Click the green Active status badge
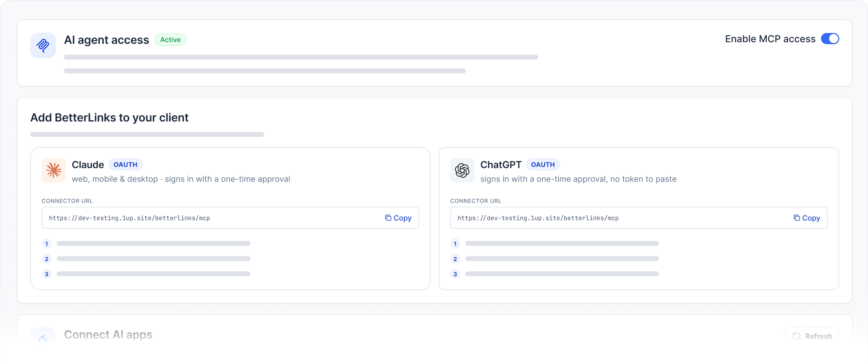Viewport: 868px width, 361px height. tap(170, 40)
